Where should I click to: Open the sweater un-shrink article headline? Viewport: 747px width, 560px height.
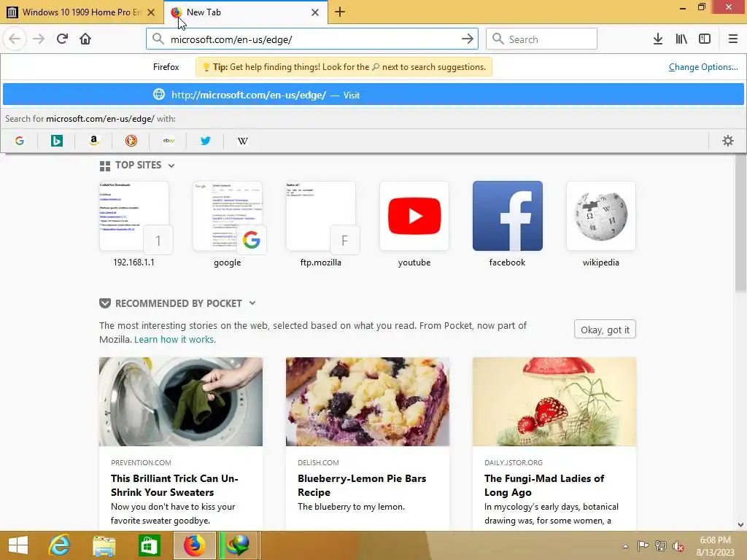(x=174, y=485)
